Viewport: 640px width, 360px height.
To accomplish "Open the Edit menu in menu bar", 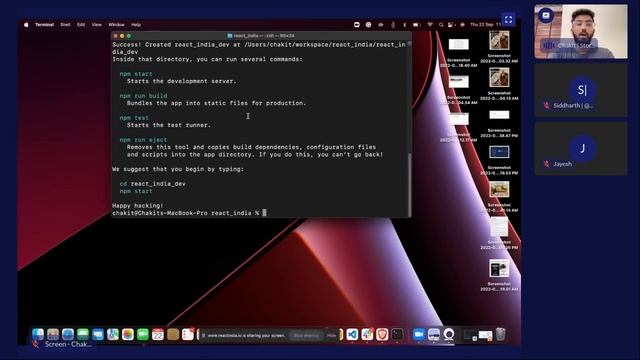I will pyautogui.click(x=81, y=25).
